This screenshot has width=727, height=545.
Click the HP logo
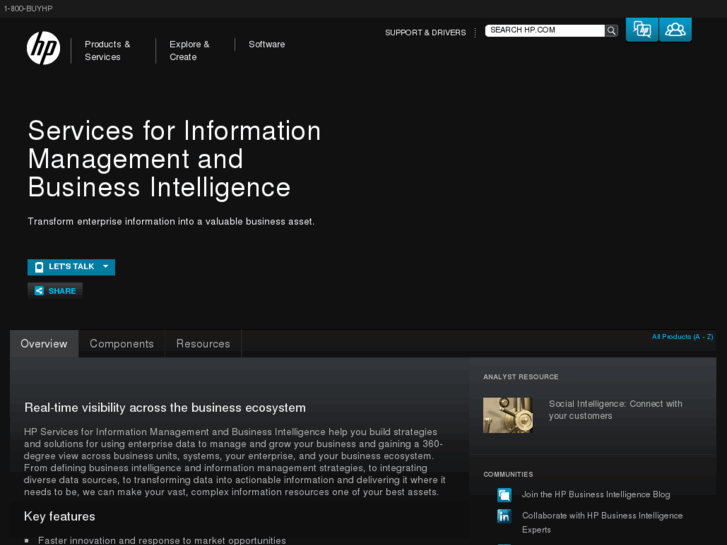pyautogui.click(x=43, y=48)
